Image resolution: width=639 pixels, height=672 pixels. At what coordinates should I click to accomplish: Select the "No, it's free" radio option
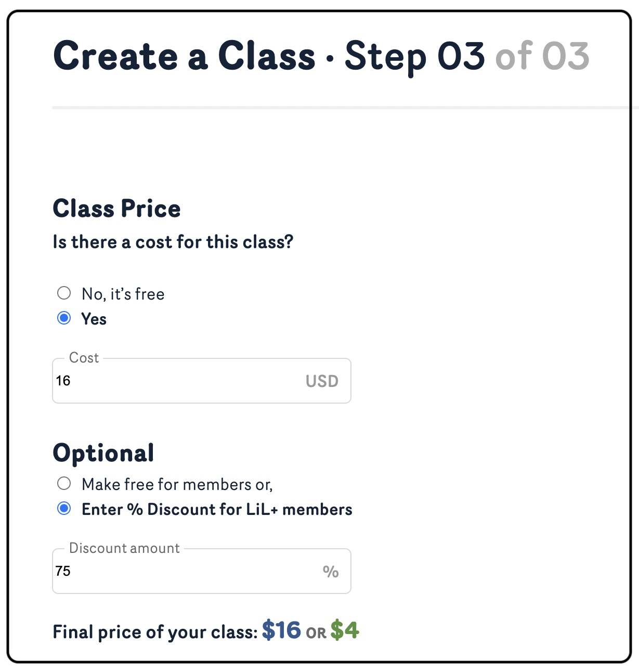click(64, 293)
